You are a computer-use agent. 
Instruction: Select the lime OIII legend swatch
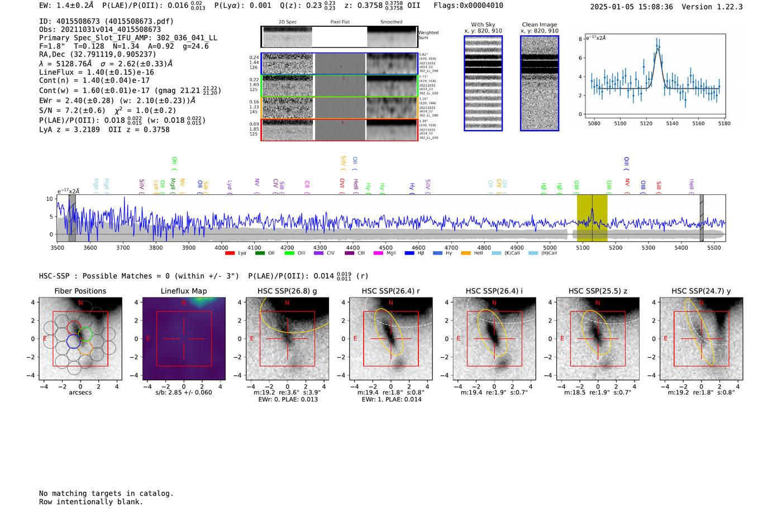pos(289,253)
